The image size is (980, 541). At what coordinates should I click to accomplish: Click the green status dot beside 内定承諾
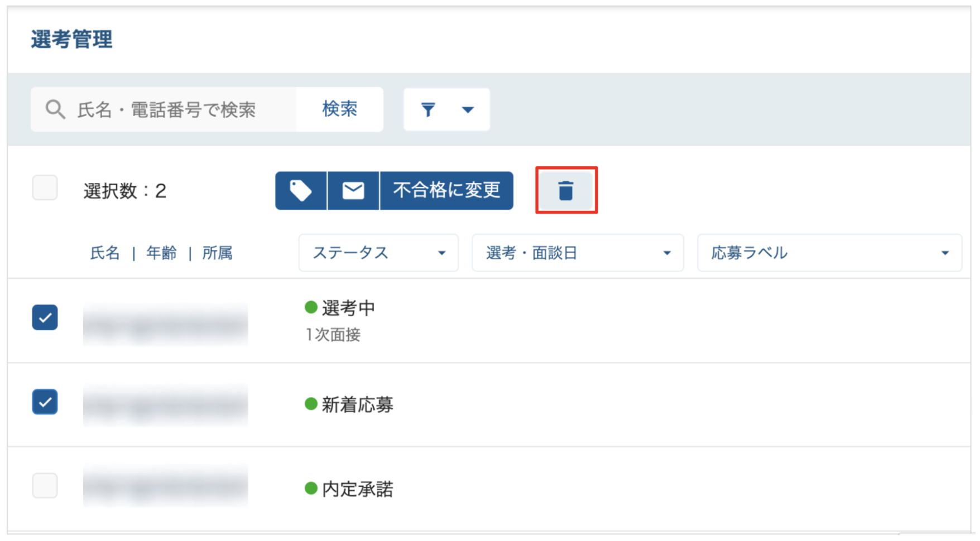click(311, 489)
